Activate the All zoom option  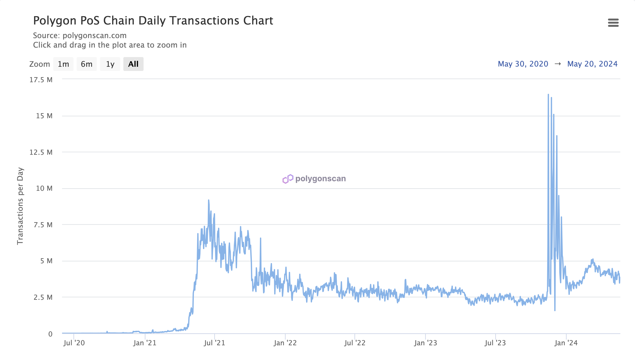point(133,64)
